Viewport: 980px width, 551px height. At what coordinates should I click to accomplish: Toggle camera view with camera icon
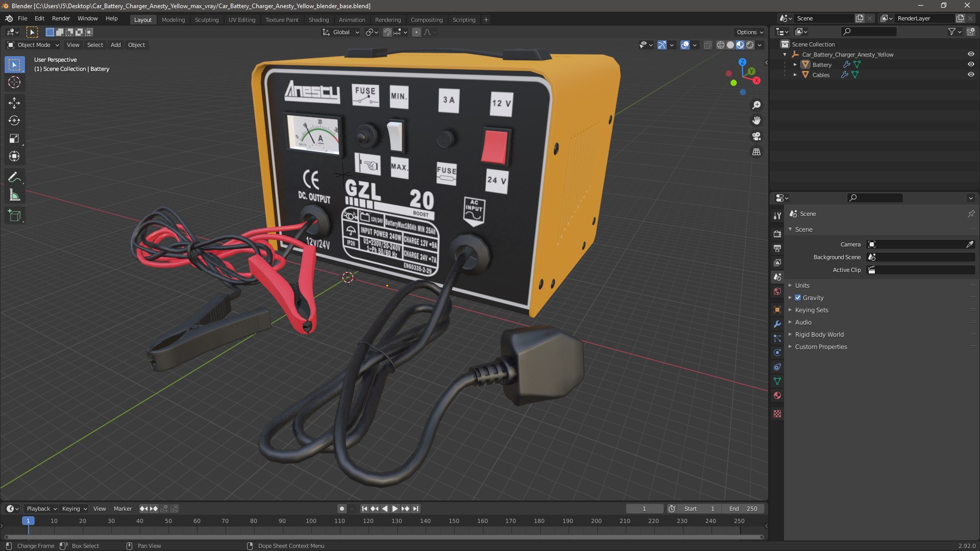pyautogui.click(x=756, y=136)
